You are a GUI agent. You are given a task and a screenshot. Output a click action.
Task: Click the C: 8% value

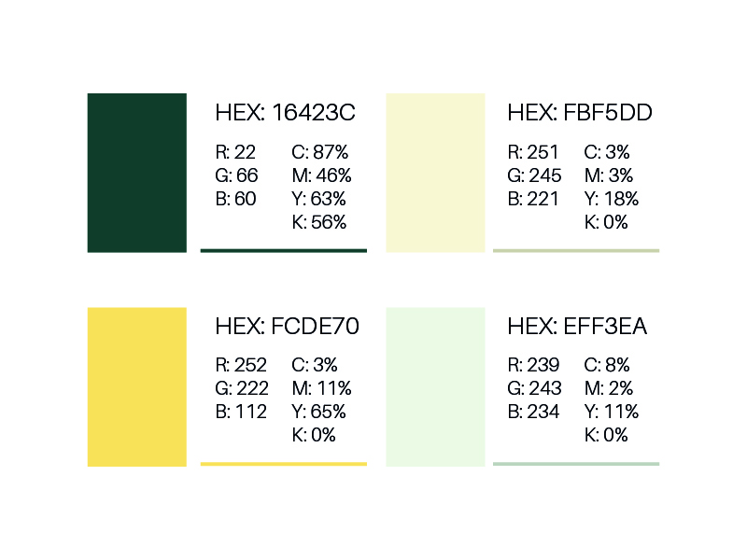(x=607, y=365)
